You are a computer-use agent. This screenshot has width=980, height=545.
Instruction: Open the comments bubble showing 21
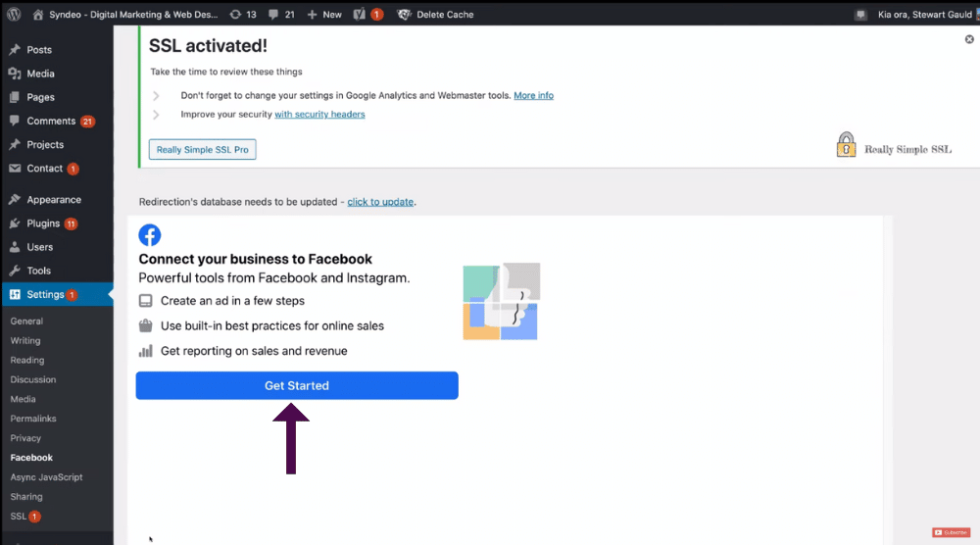coord(273,15)
